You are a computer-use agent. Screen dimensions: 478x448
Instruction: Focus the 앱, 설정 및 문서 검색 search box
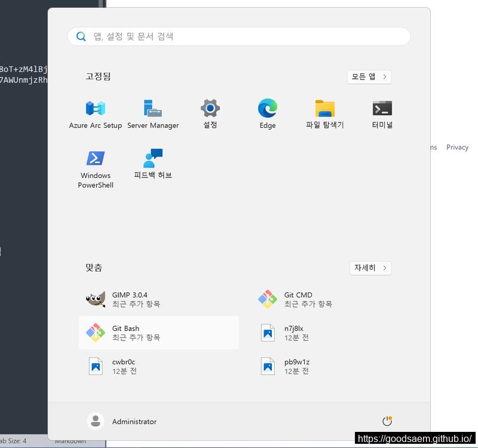(239, 36)
